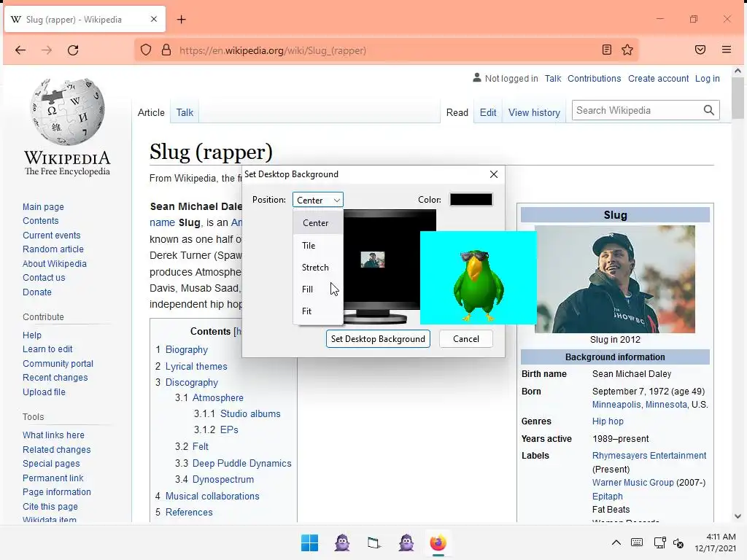Open the network tray icon
747x560 pixels.
(x=659, y=542)
